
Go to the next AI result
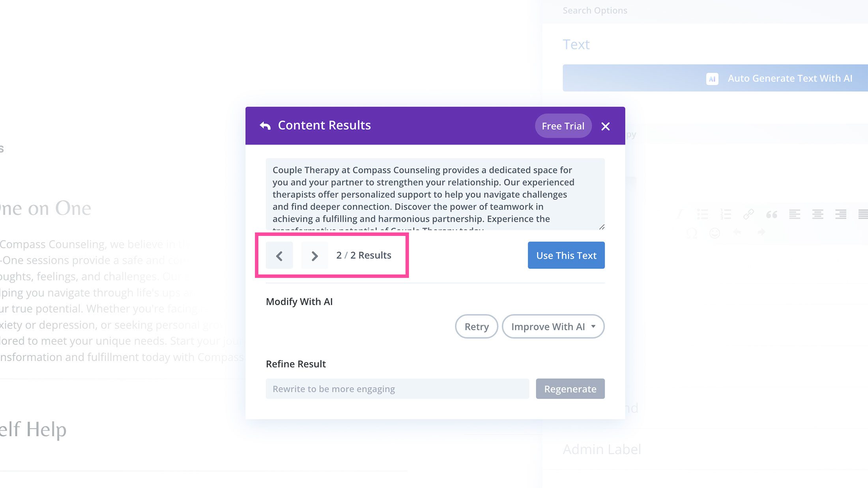pyautogui.click(x=314, y=255)
